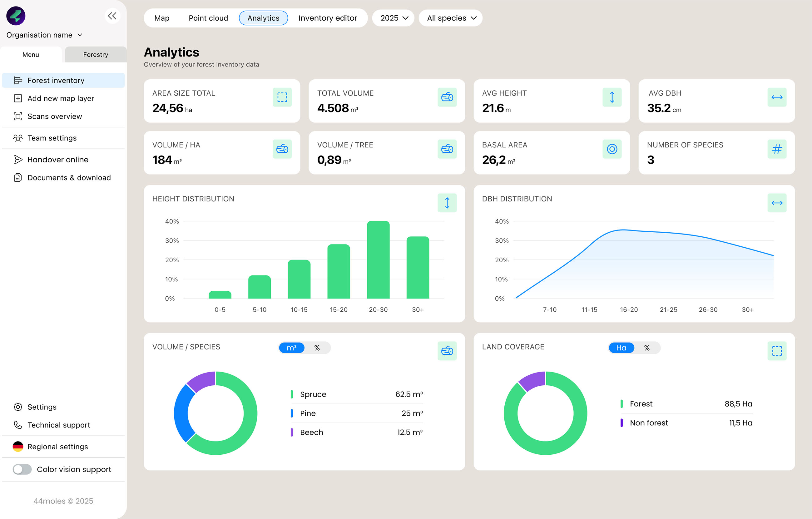812x519 pixels.
Task: Switch to the Point cloud tab
Action: click(x=208, y=18)
